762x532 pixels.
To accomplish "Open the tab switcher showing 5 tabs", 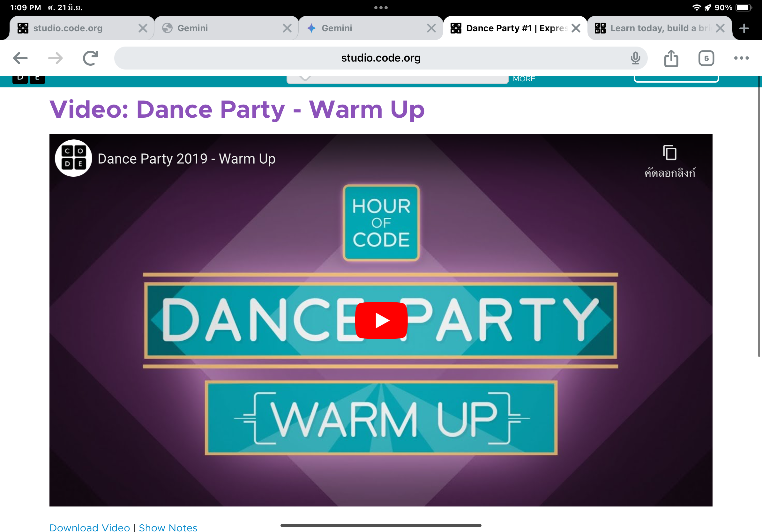I will pos(706,58).
